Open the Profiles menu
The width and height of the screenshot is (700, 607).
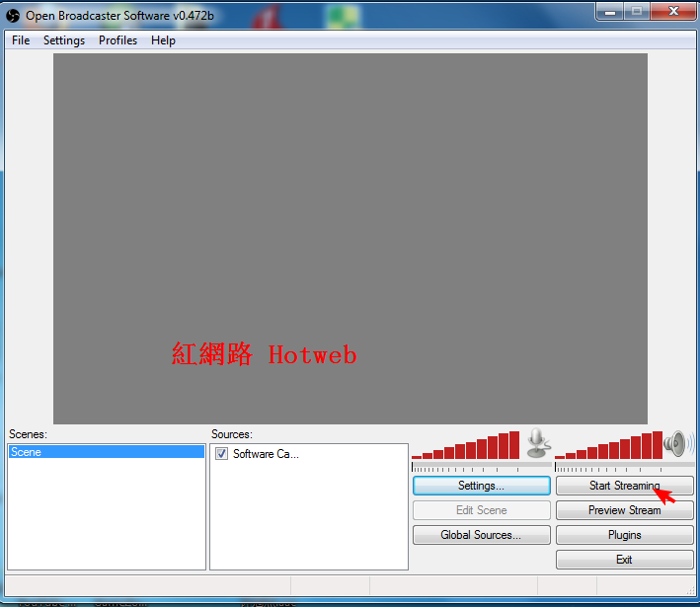(x=117, y=40)
